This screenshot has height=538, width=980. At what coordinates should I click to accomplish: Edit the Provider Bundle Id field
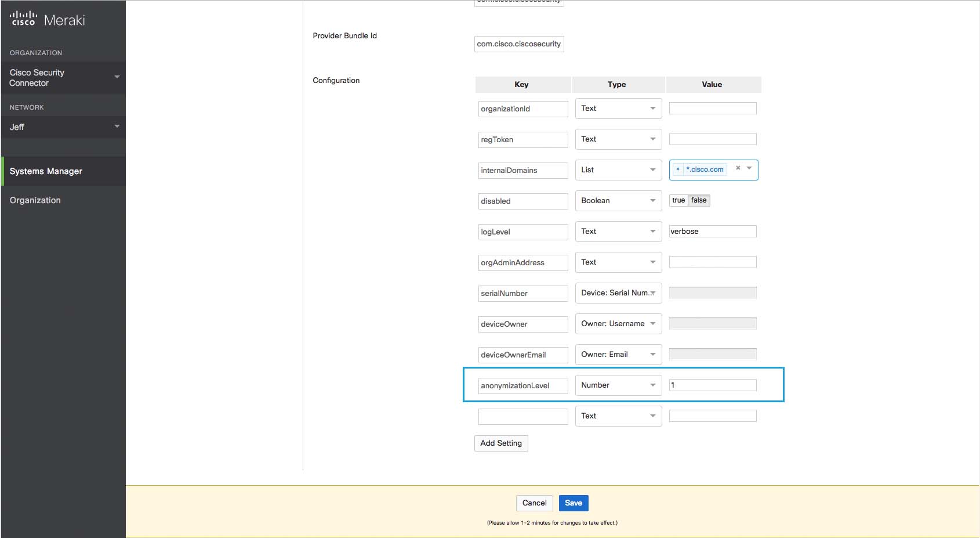(519, 44)
